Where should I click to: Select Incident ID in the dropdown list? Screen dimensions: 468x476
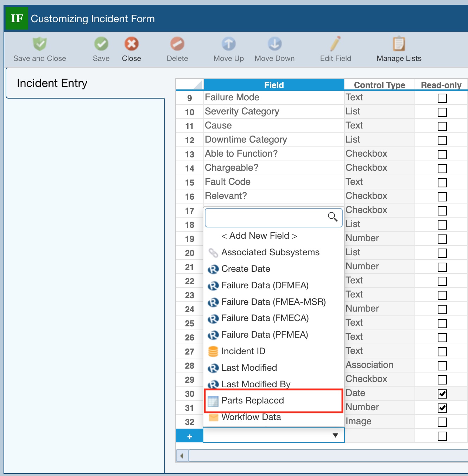click(243, 351)
